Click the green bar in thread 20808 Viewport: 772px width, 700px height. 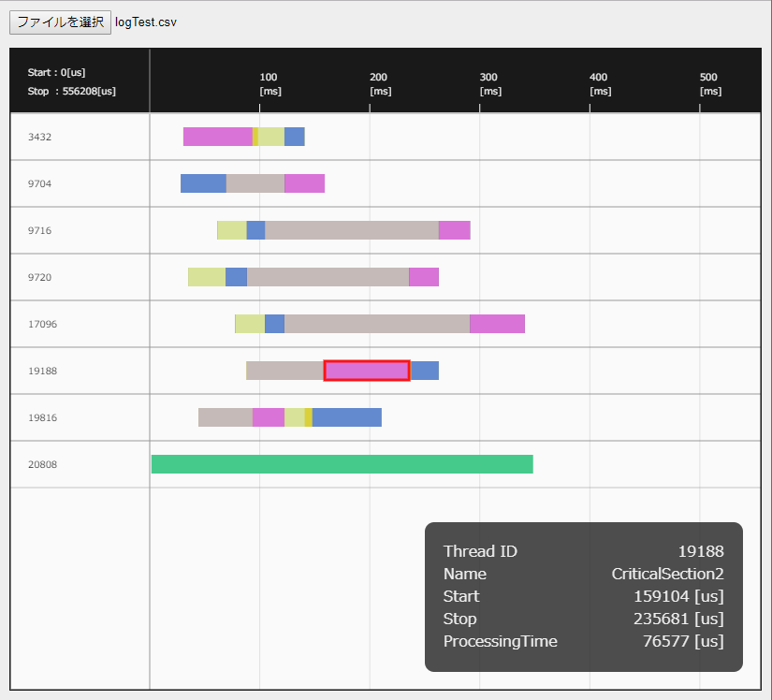pos(342,464)
